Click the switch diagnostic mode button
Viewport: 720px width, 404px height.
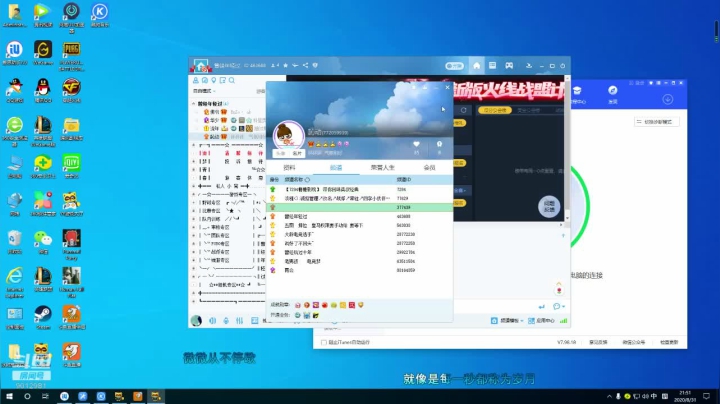657,122
